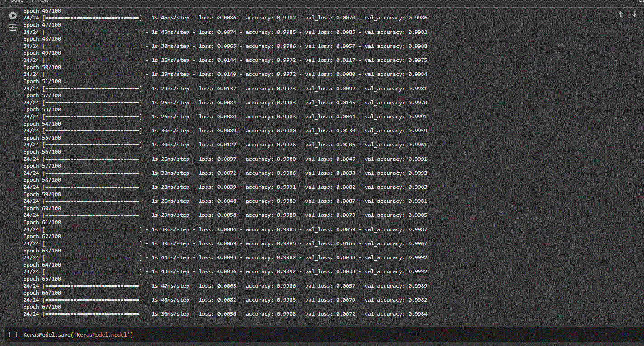Screen dimensions: 644x346
Task: Click the 'Epoch 48/100' label
Action: 42,39
